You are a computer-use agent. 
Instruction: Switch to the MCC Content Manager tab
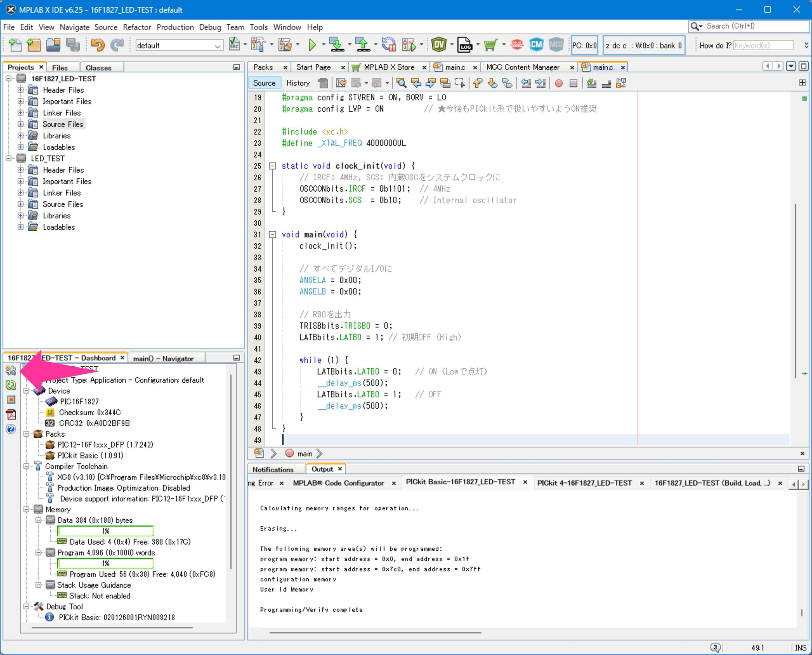tap(522, 67)
